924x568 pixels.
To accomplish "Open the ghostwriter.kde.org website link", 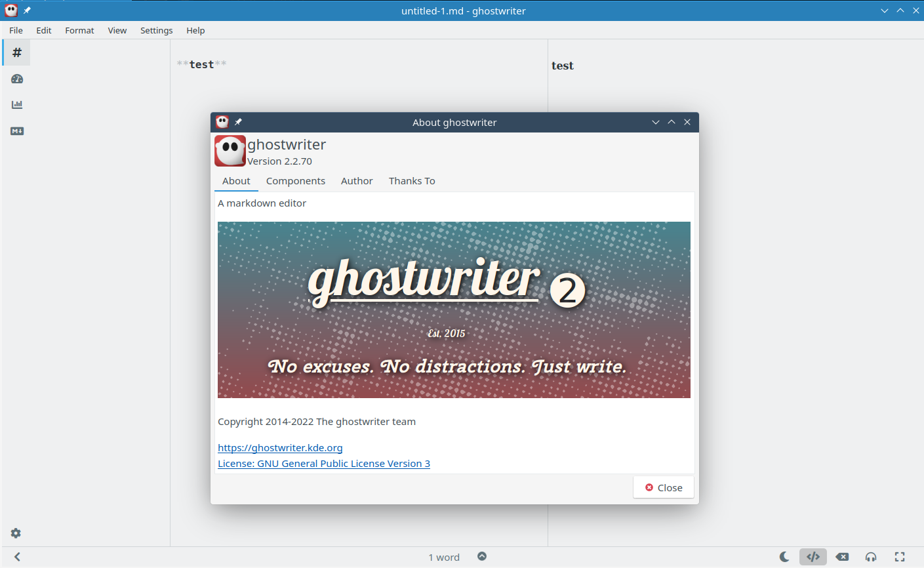I will tap(280, 448).
